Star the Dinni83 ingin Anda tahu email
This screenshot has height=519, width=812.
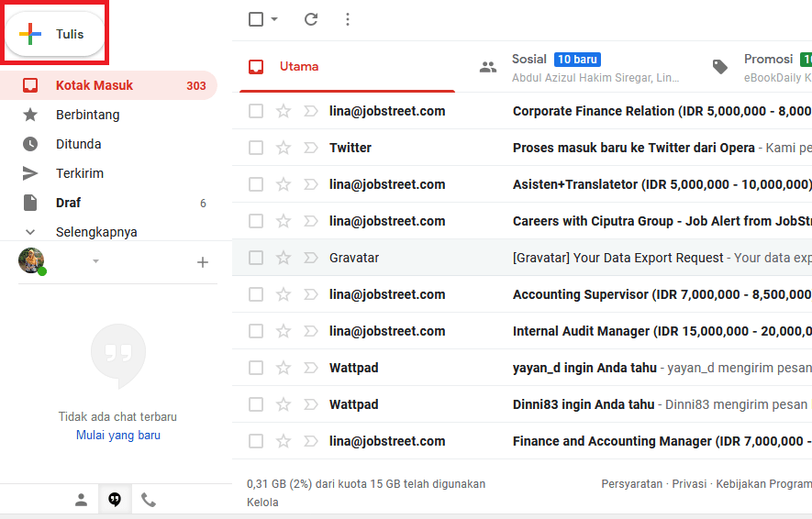(x=284, y=404)
